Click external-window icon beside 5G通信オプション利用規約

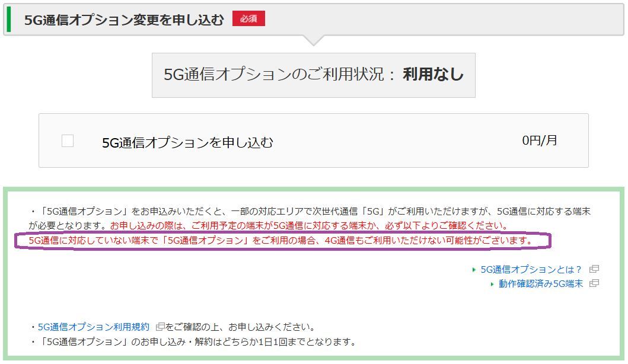click(x=160, y=327)
